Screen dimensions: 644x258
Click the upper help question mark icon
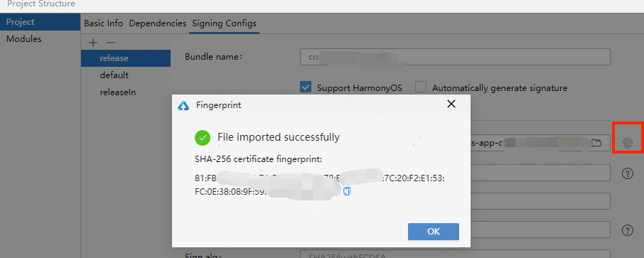627,173
